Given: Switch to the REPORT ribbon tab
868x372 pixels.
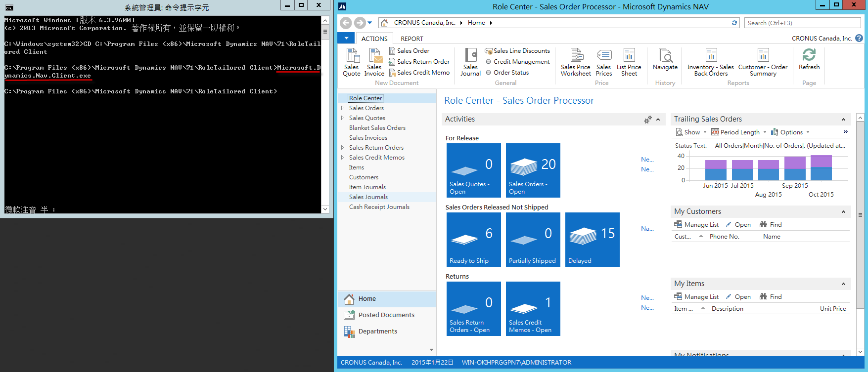Looking at the screenshot, I should pyautogui.click(x=412, y=39).
